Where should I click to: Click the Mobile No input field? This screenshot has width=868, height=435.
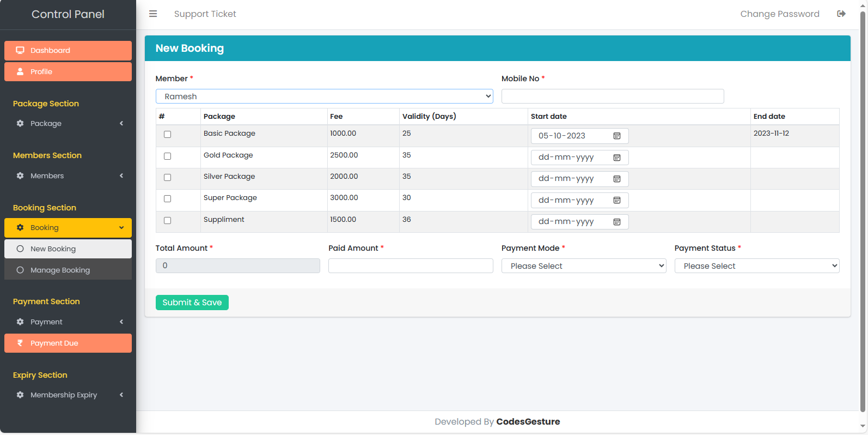coord(613,96)
